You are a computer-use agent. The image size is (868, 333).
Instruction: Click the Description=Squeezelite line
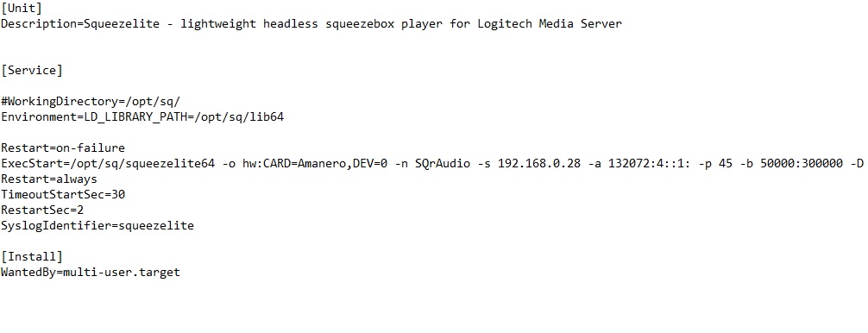click(x=311, y=24)
